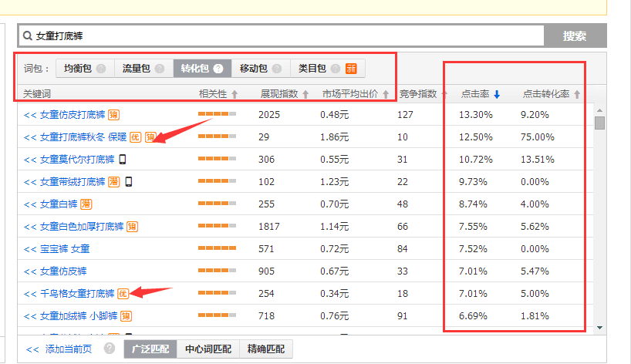Screen dimensions: 631x364
Task: Open help icon next to 均衡包
Action: click(101, 69)
